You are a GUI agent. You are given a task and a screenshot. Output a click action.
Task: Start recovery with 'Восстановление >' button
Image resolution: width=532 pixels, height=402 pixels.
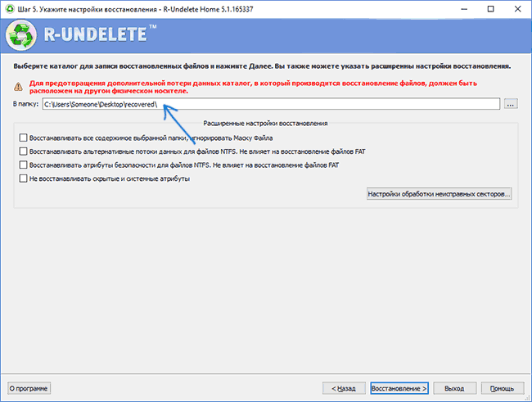click(x=399, y=388)
